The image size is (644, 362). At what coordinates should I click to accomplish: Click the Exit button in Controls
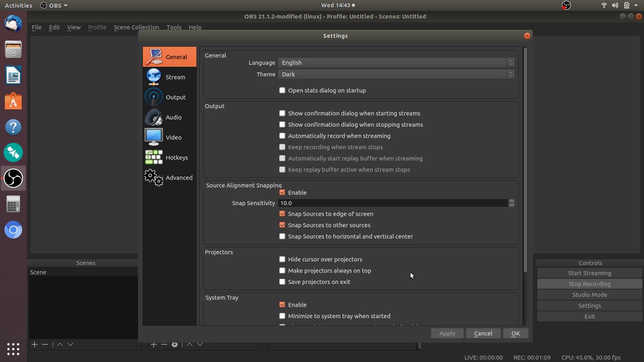[590, 316]
